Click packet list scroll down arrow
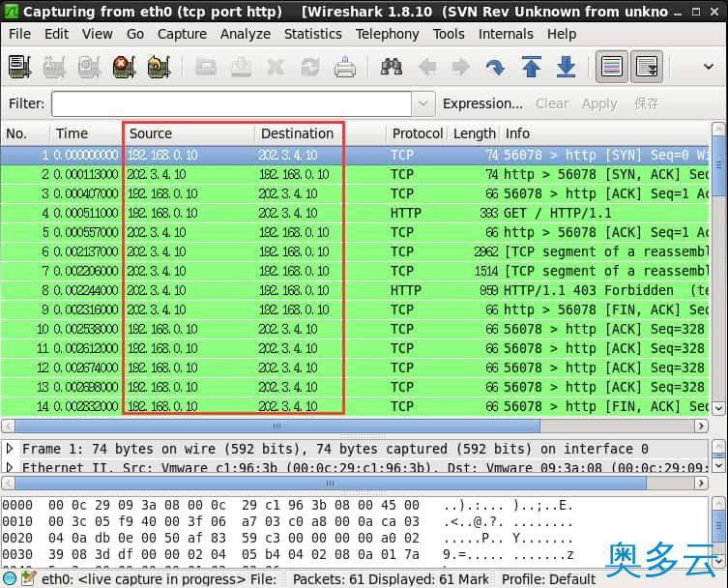Viewport: 728px width, 588px height. 718,408
